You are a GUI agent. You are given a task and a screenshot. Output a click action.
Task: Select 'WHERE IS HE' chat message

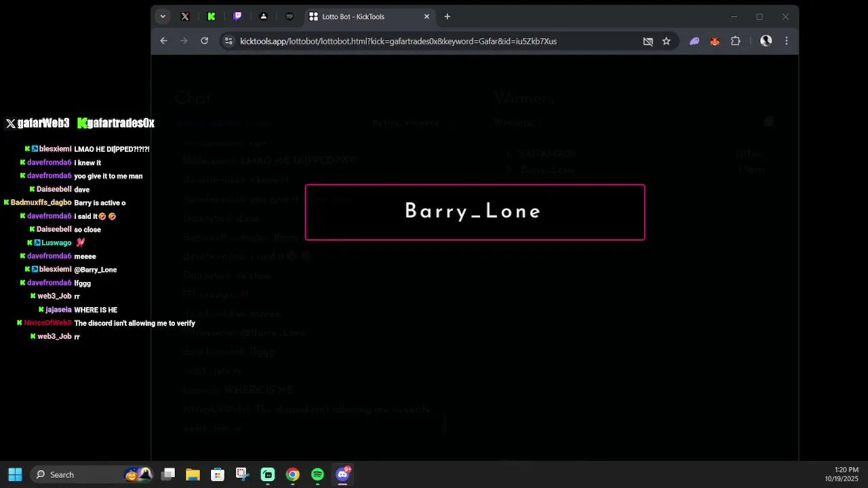(96, 310)
